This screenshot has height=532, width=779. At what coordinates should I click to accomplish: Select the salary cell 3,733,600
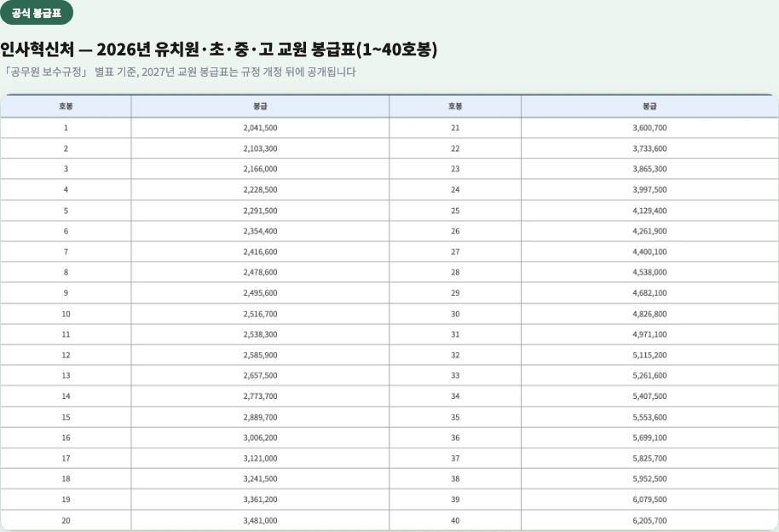[649, 148]
